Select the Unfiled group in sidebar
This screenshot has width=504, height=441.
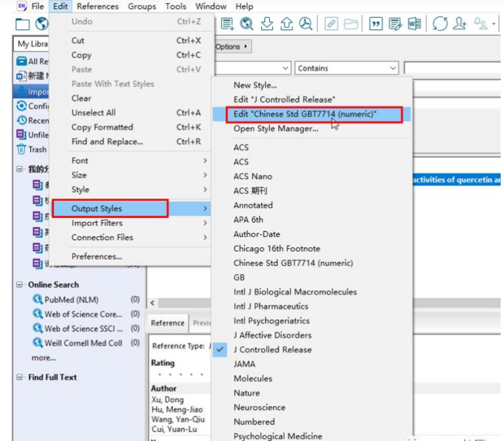[x=33, y=135]
